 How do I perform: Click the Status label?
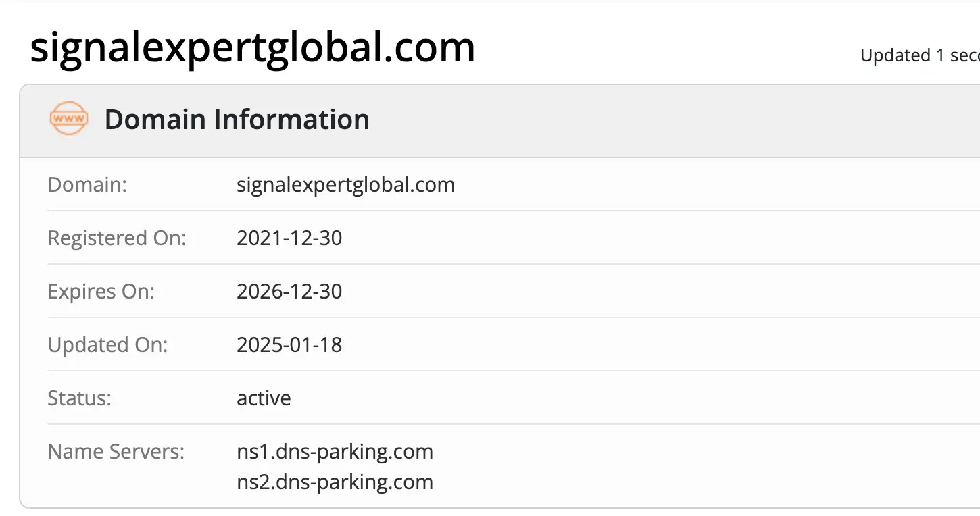[79, 398]
